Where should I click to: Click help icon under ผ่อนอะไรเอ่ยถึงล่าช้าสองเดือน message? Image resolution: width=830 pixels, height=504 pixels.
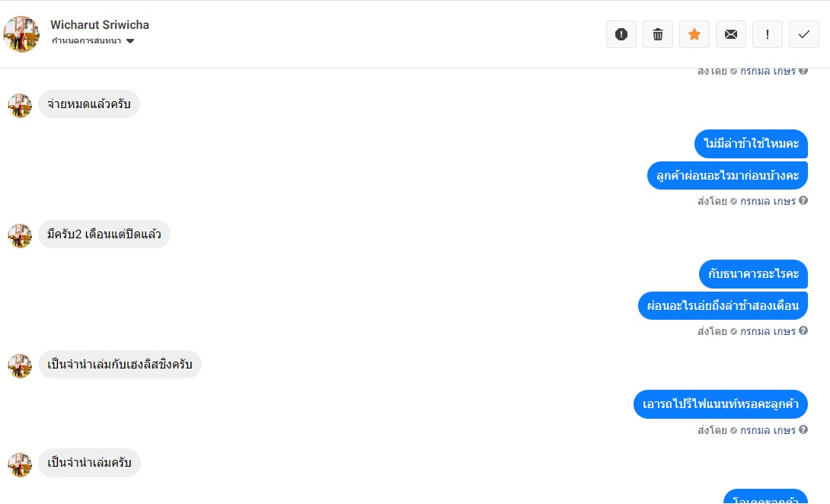click(x=803, y=331)
